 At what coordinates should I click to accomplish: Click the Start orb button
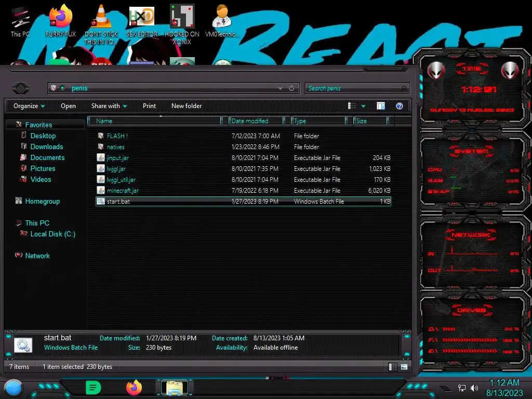[13, 388]
